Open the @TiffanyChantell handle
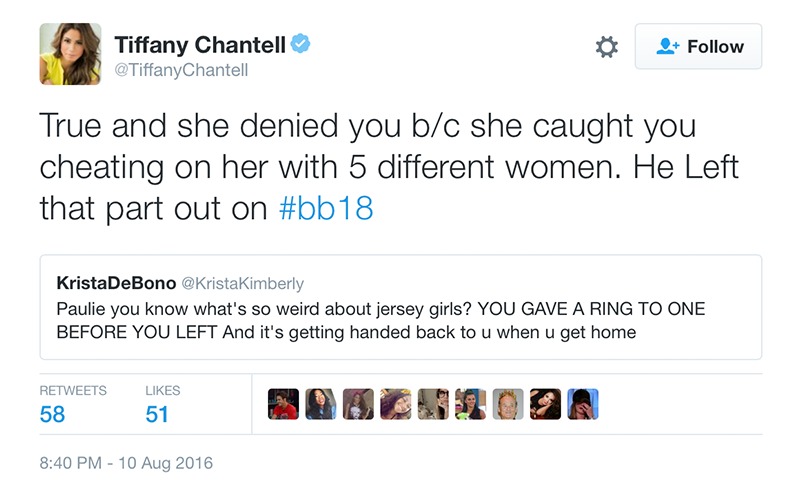Image resolution: width=795 pixels, height=484 pixels. tap(181, 70)
